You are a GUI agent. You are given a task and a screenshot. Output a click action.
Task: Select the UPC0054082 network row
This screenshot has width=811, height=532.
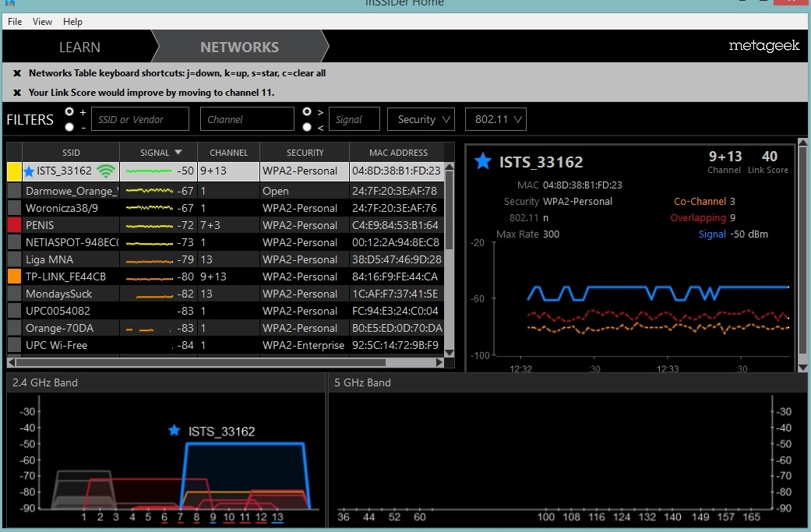click(225, 311)
